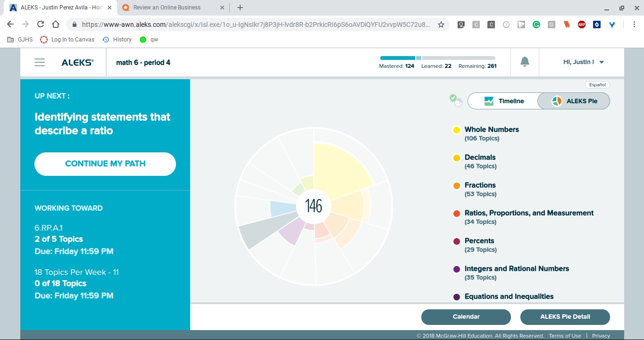Open the History clock icon on bookmarks bar
This screenshot has width=644, height=340.
coord(105,39)
